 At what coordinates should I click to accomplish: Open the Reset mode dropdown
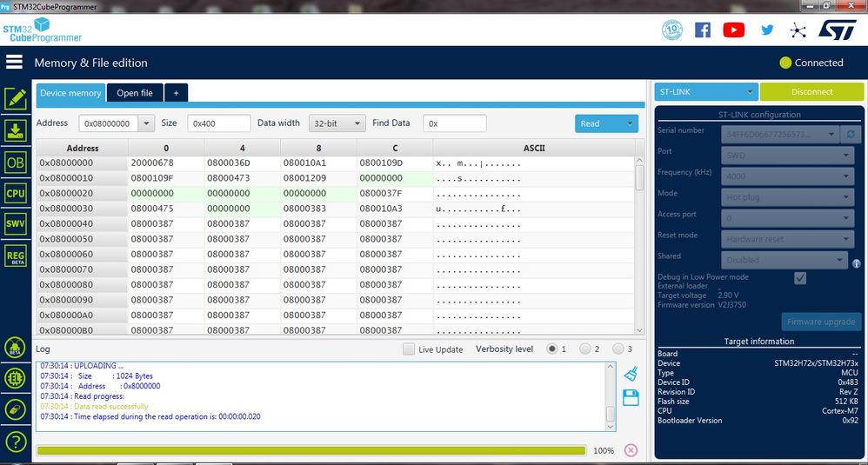787,239
